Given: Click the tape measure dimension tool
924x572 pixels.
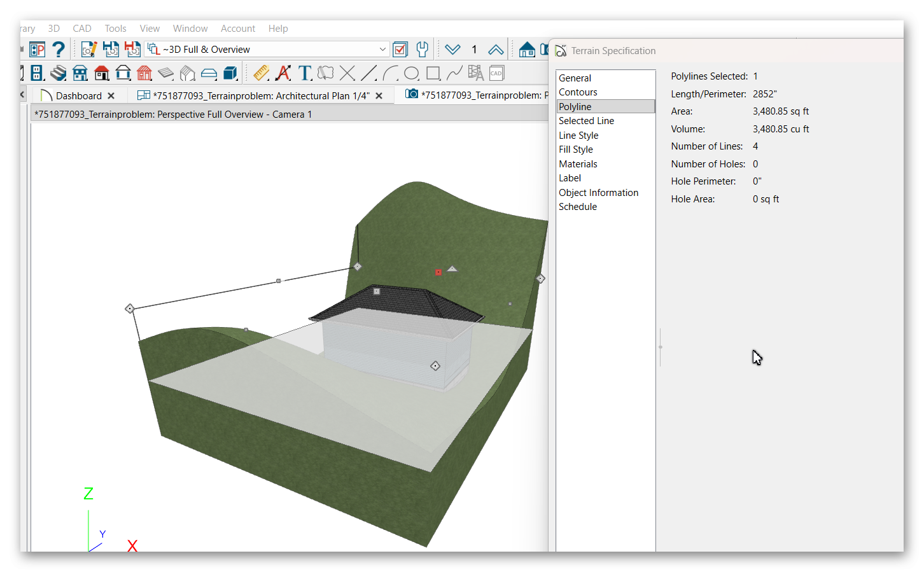Looking at the screenshot, I should tap(261, 73).
